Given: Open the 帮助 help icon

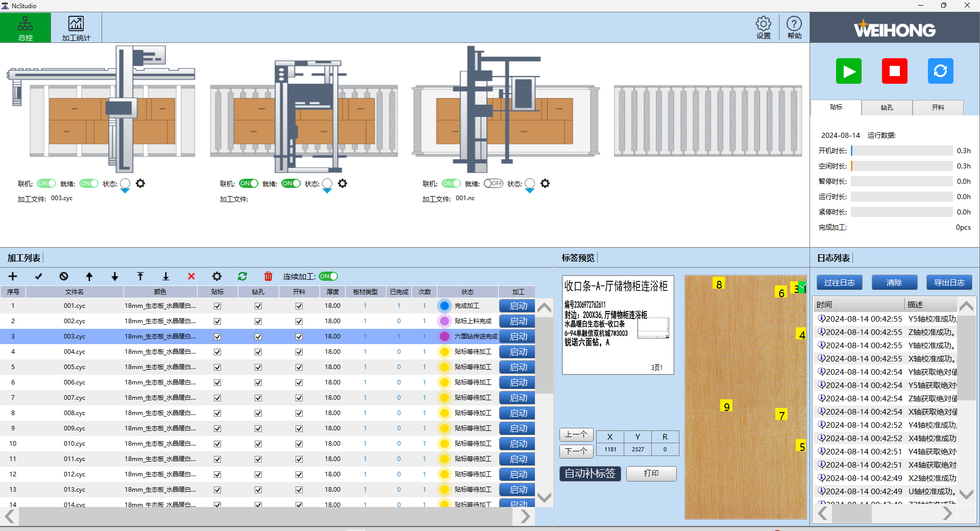Looking at the screenshot, I should tap(794, 28).
